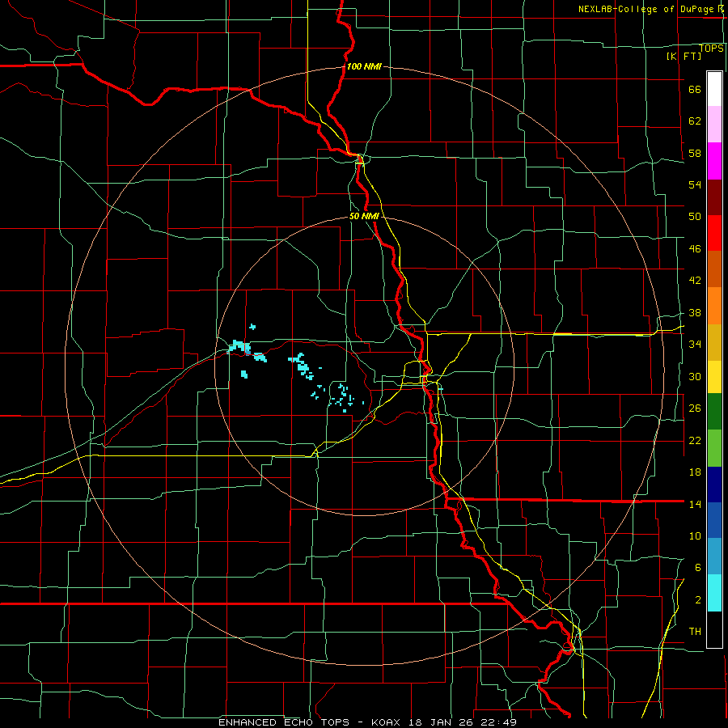Click the 18 legend value

click(x=695, y=472)
